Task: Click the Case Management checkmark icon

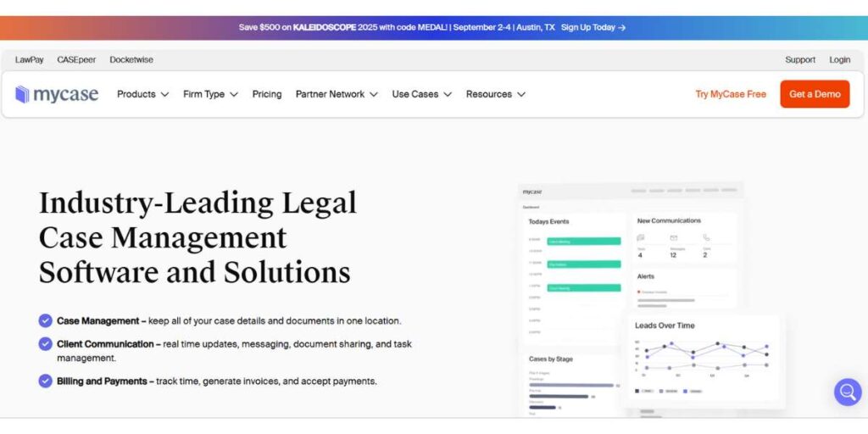Action: [x=46, y=320]
